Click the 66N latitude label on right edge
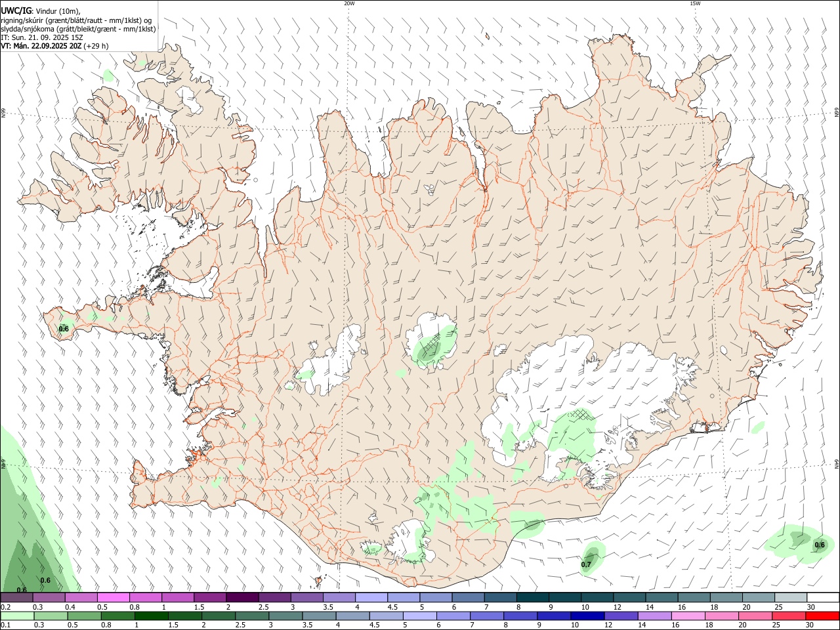 [x=837, y=113]
